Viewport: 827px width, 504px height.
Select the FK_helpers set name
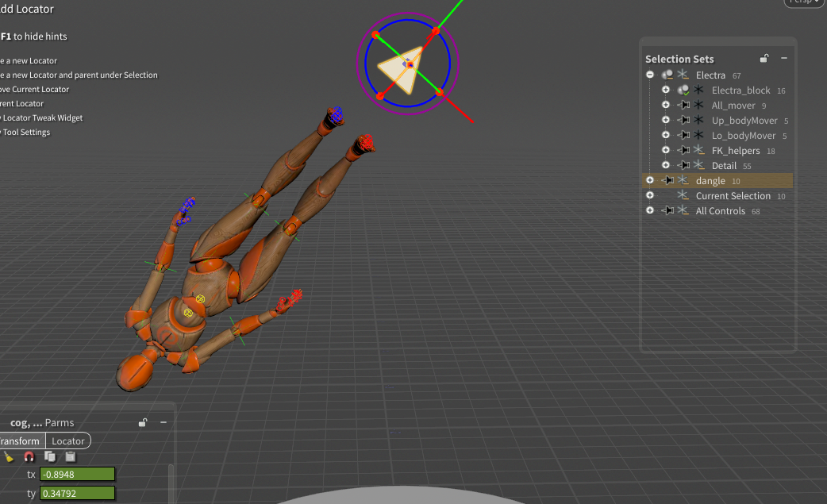(736, 151)
